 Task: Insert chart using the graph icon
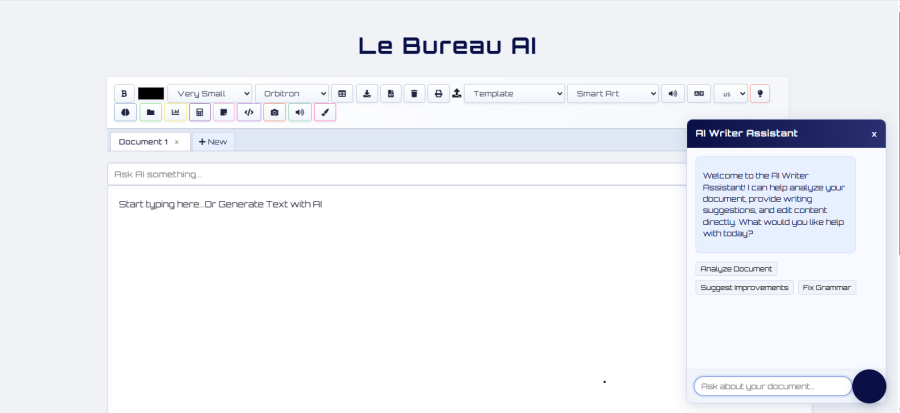pyautogui.click(x=176, y=112)
